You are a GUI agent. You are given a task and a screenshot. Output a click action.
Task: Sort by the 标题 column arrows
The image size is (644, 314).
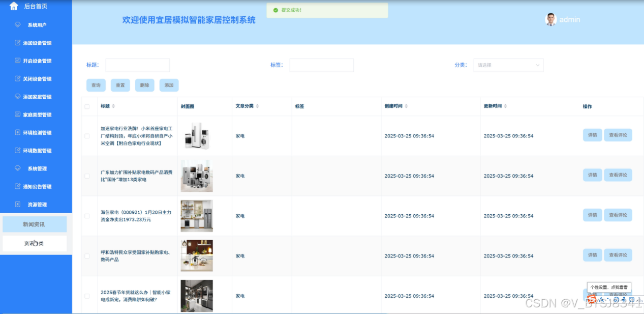(113, 106)
